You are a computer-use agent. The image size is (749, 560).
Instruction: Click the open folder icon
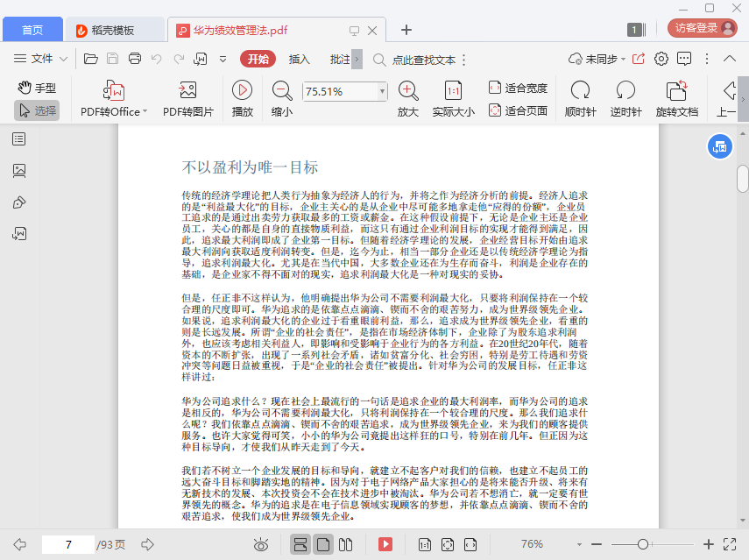[x=91, y=59]
